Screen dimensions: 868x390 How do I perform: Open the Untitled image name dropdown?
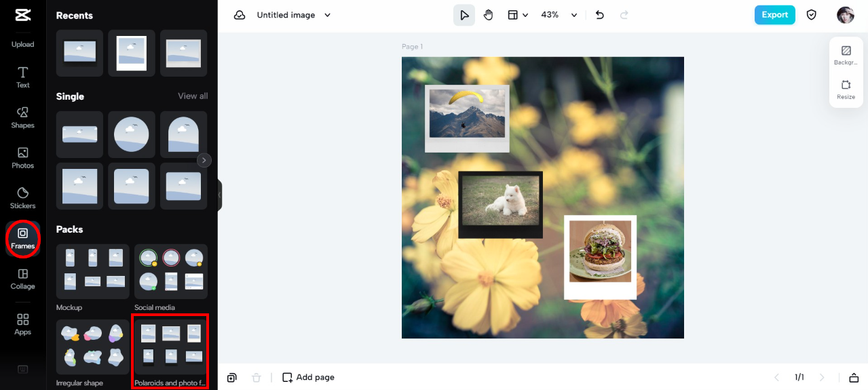pyautogui.click(x=294, y=15)
